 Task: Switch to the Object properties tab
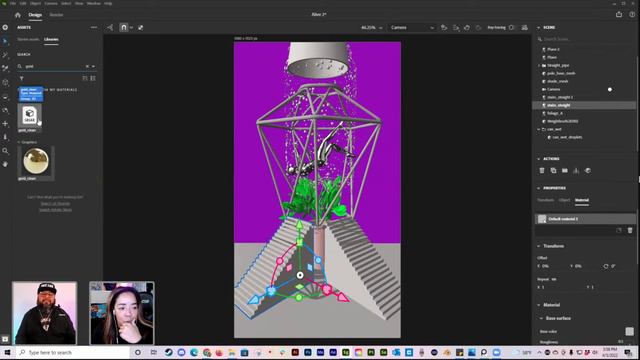pos(564,200)
